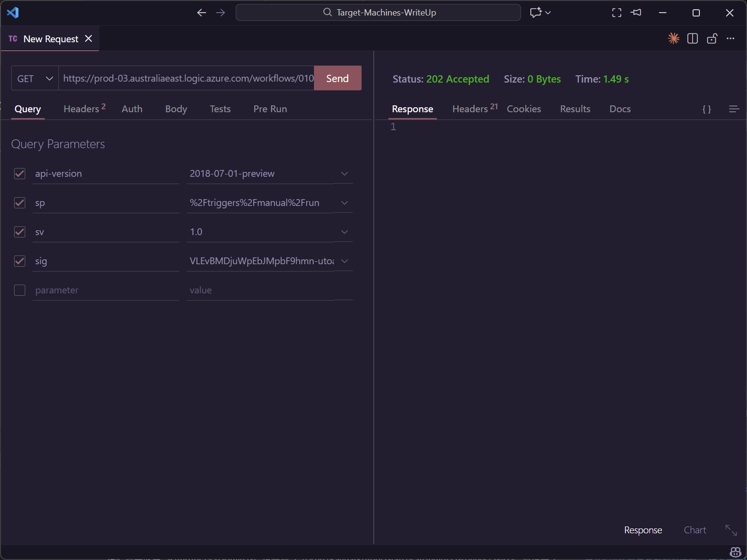Enable the empty parameter row checkbox
Viewport: 747px width, 560px height.
point(19,290)
